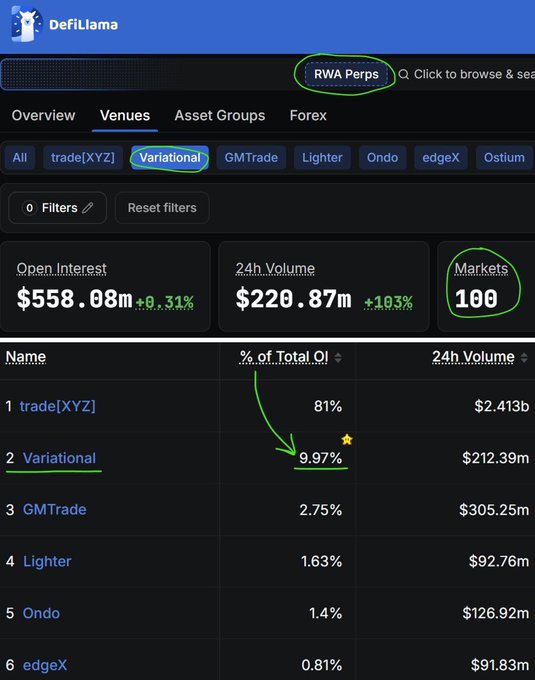Click Reset filters
Image resolution: width=535 pixels, height=680 pixels.
click(162, 208)
